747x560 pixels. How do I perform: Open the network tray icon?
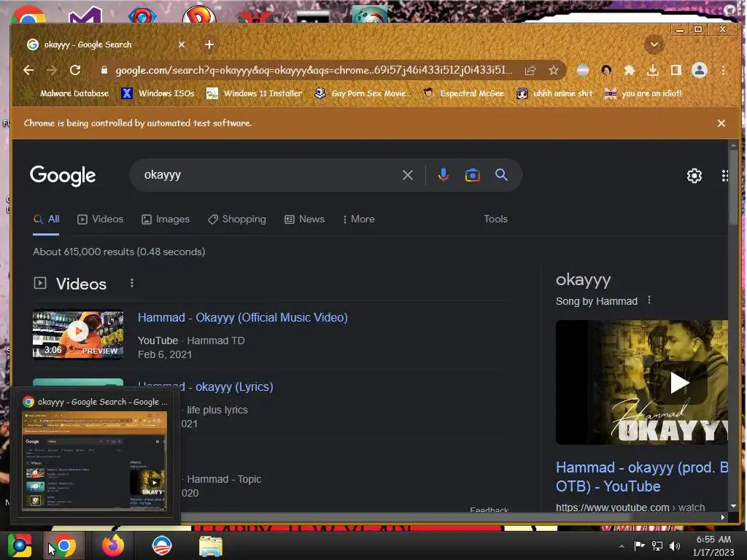(657, 545)
